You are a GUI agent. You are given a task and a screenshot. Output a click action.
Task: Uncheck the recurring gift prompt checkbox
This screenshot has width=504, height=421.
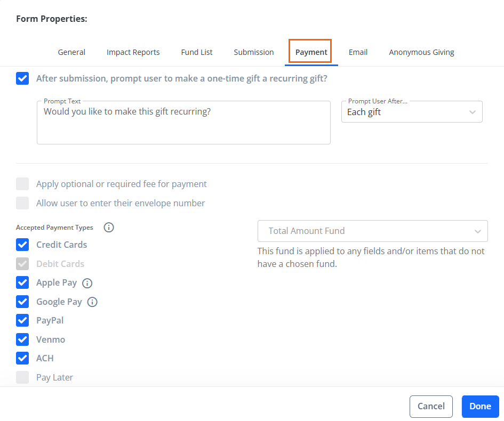[22, 78]
